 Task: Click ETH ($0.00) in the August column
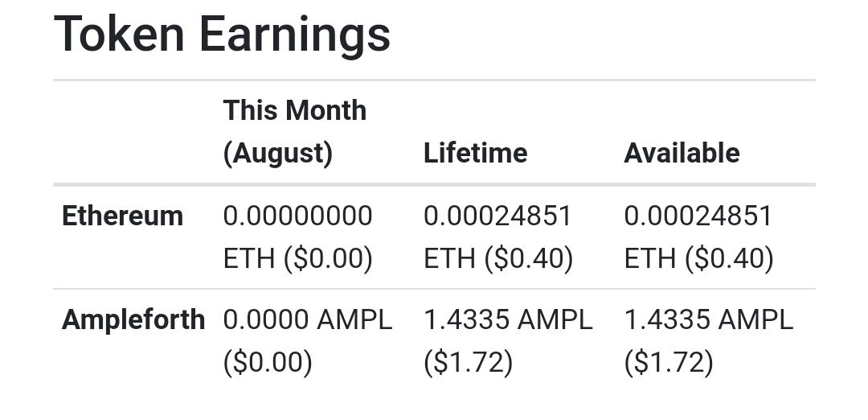coord(298,258)
